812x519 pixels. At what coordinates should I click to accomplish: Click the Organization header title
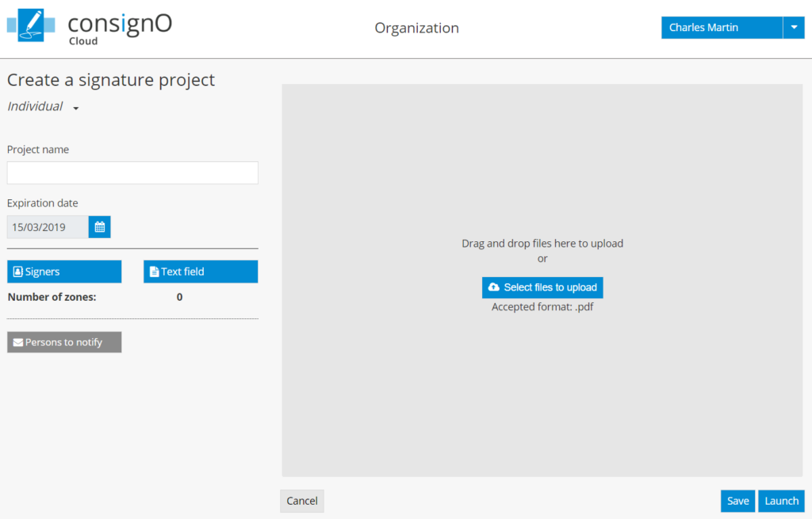(x=416, y=27)
